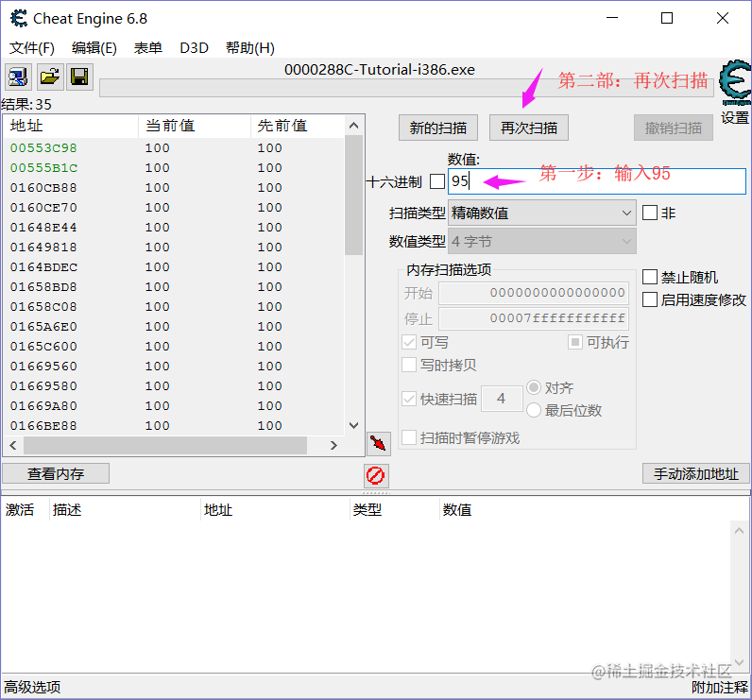Click the results list scroll up arrow

(354, 126)
